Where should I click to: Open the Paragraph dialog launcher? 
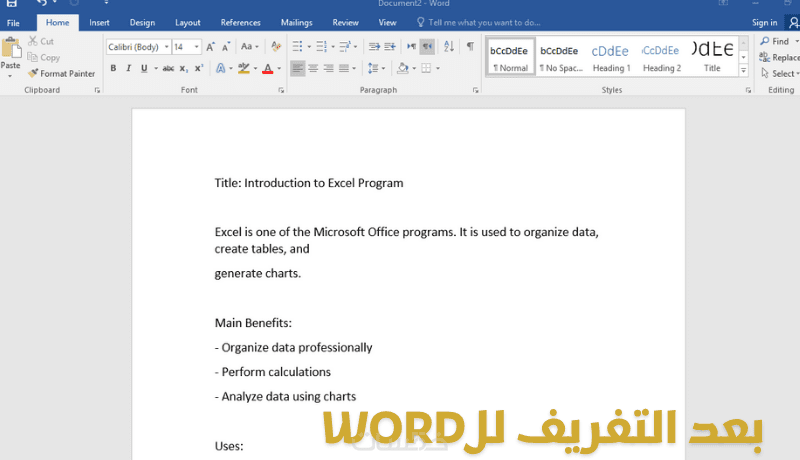476,90
